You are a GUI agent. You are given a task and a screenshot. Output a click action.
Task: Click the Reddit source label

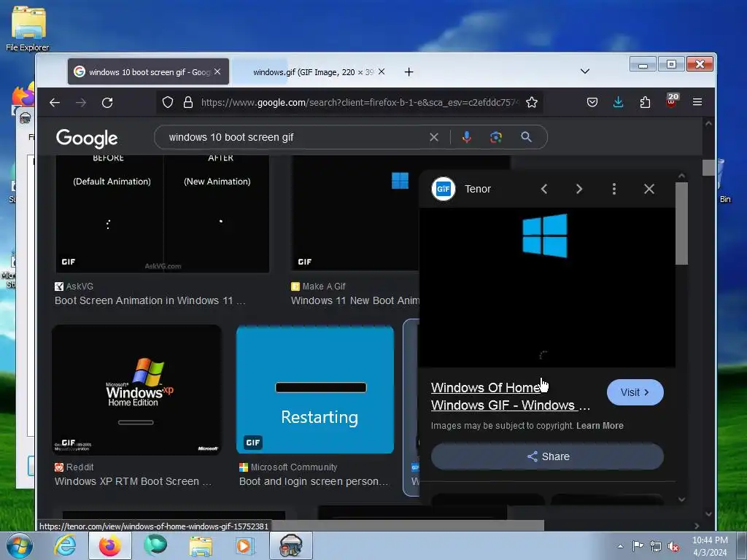click(x=74, y=467)
